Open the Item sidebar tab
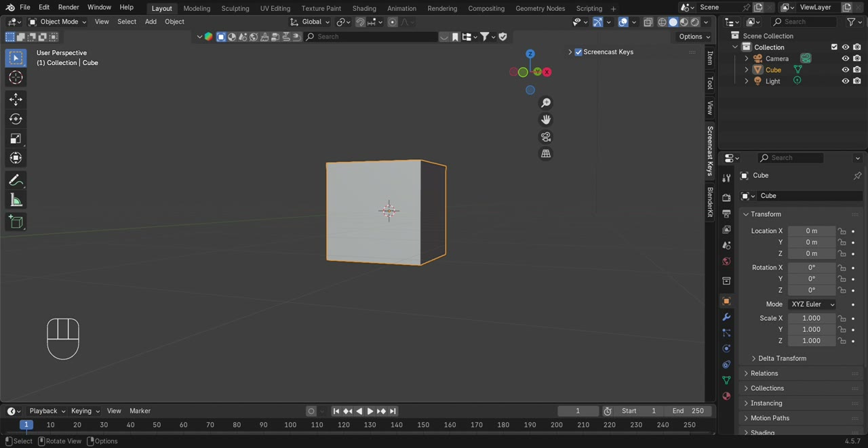Viewport: 868px width, 448px height. tap(710, 58)
